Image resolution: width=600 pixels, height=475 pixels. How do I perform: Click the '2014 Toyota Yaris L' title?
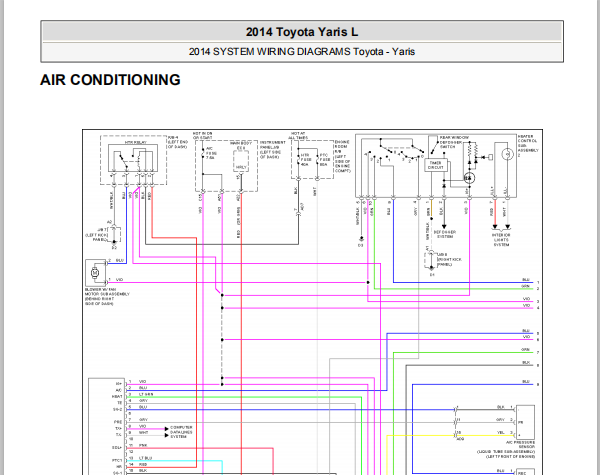pyautogui.click(x=302, y=32)
